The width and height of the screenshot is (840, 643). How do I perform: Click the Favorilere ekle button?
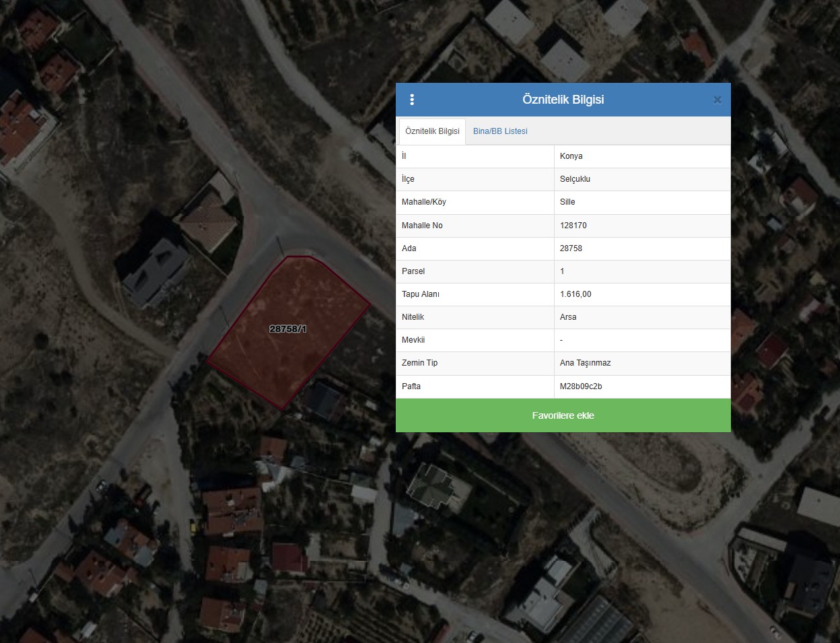tap(563, 415)
